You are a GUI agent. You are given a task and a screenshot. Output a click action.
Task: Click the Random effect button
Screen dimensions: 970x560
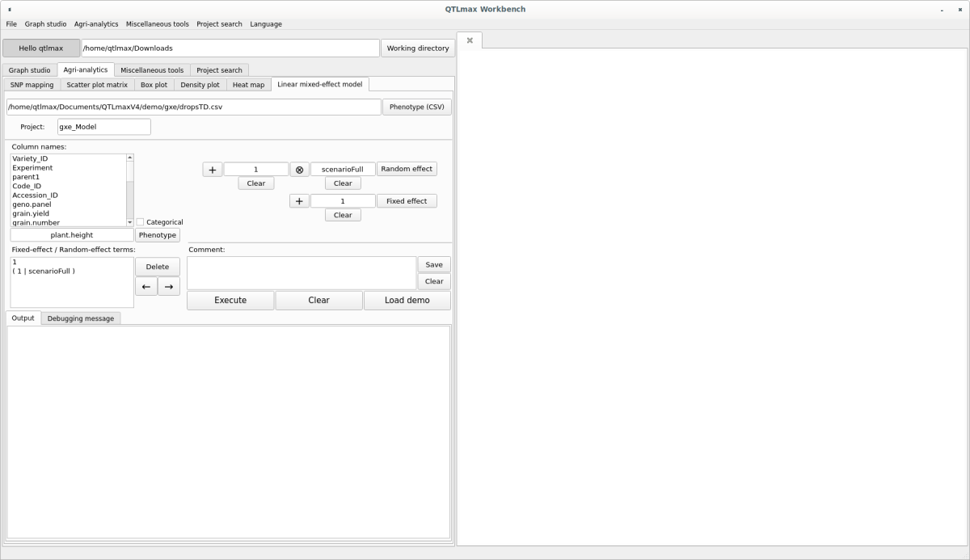point(407,169)
